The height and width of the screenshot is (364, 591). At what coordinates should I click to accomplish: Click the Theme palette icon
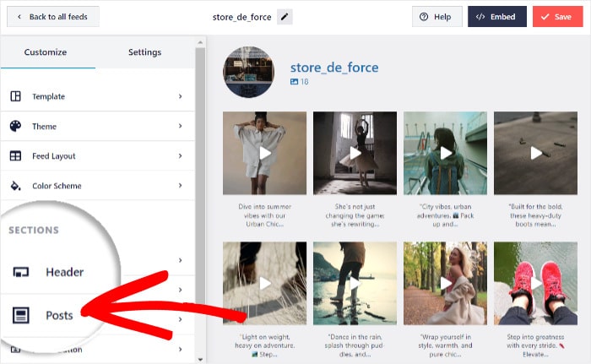click(15, 126)
